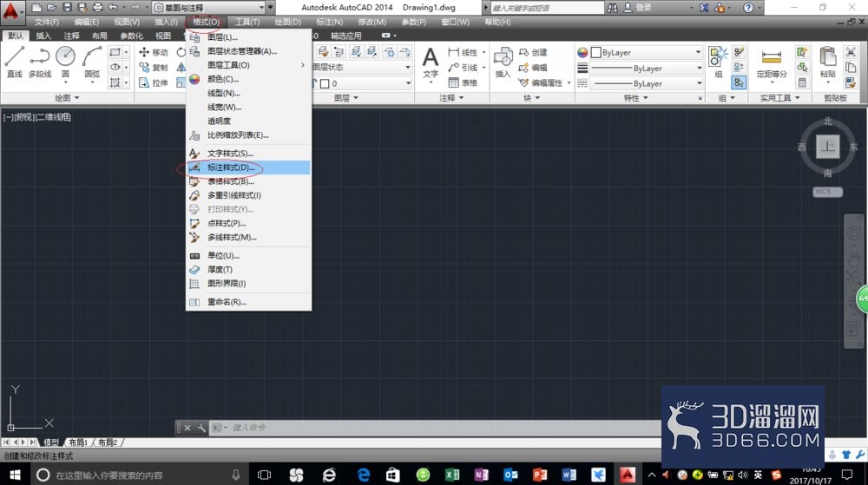
Task: Expand the Utilities (实用工具) panel
Action: pos(780,98)
